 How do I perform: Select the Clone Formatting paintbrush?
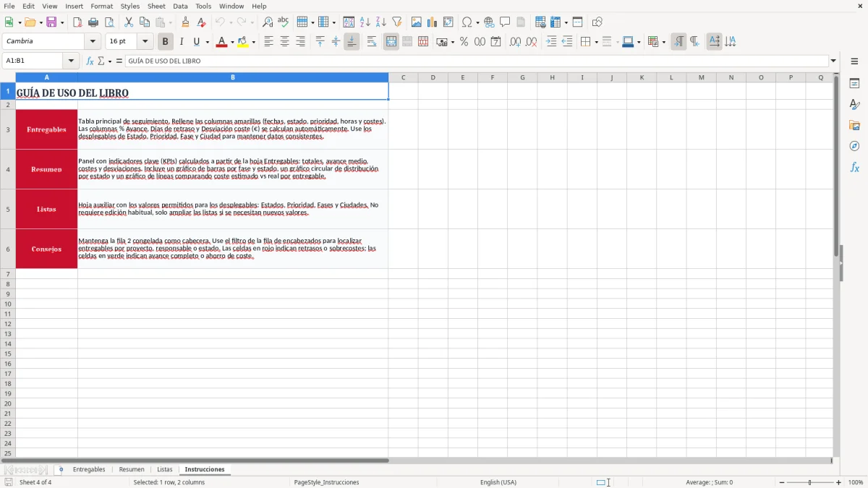[185, 22]
